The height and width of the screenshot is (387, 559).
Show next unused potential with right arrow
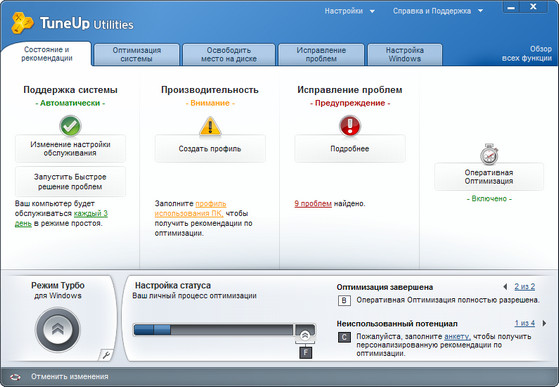coord(544,323)
